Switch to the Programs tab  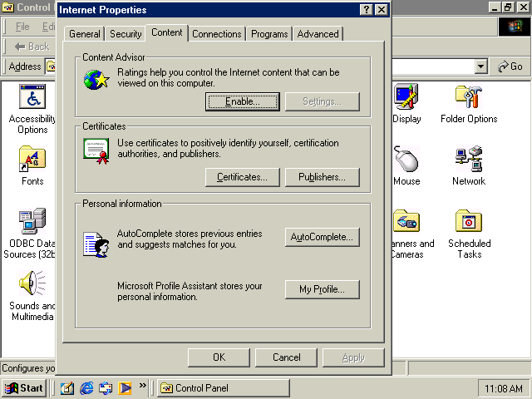click(269, 34)
